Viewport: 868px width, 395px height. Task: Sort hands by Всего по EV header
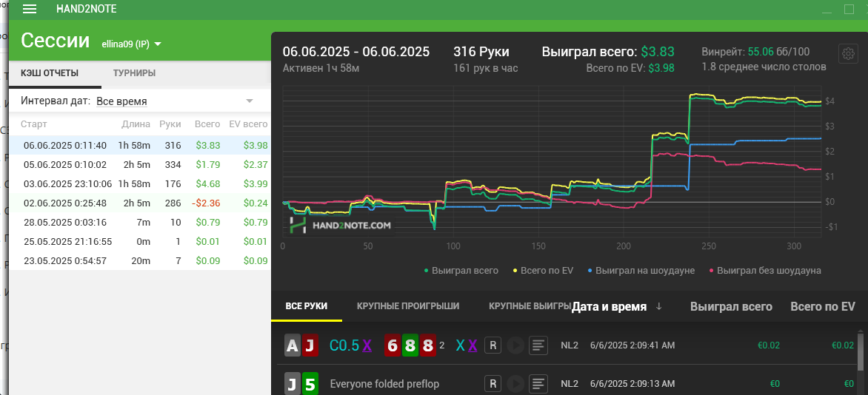pyautogui.click(x=823, y=306)
